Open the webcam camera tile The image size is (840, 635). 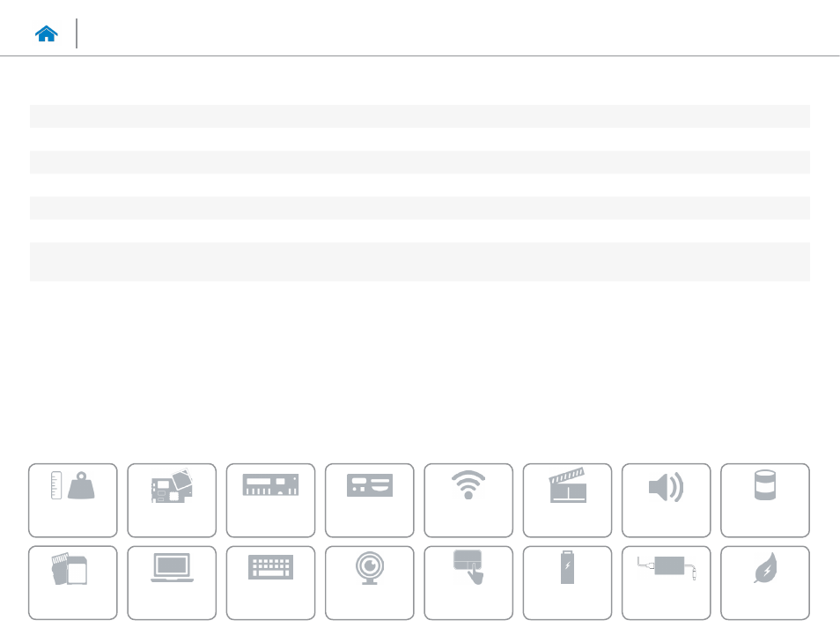click(370, 582)
